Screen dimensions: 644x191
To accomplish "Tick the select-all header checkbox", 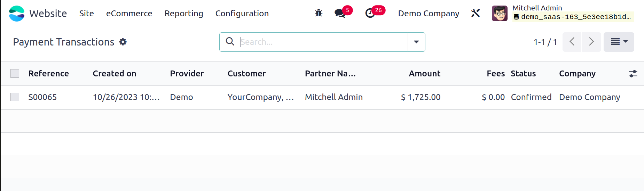I will click(15, 74).
